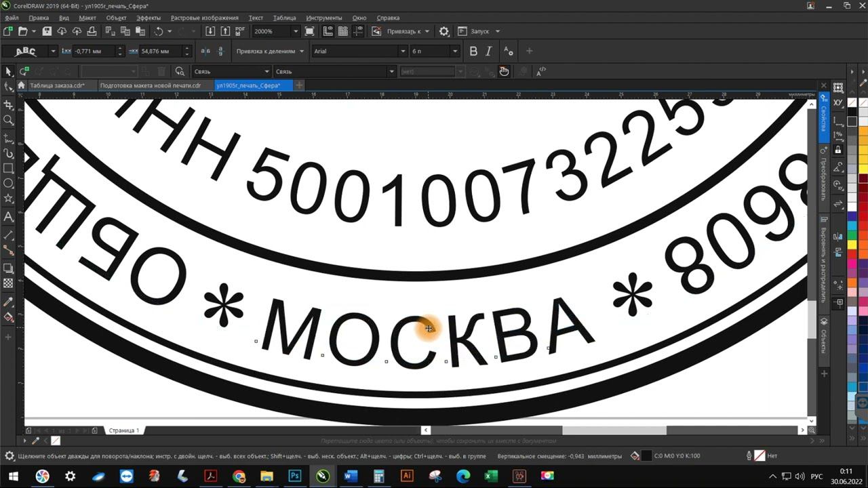Switch to Подготовка макета новой печати.cdr tab

151,85
